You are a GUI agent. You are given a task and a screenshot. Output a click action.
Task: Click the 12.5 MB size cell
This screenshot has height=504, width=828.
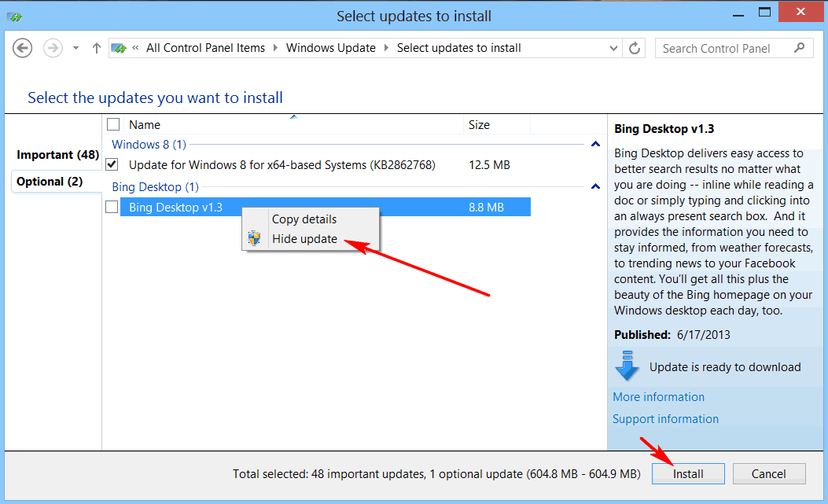click(490, 165)
